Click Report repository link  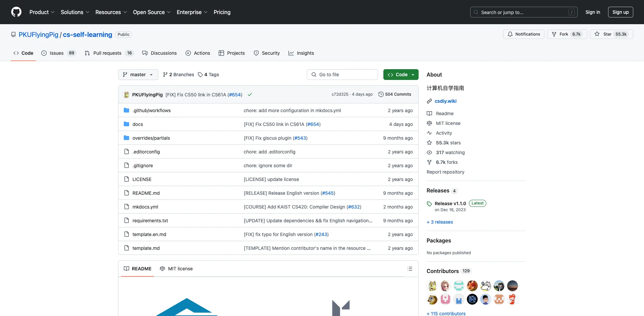pyautogui.click(x=445, y=172)
